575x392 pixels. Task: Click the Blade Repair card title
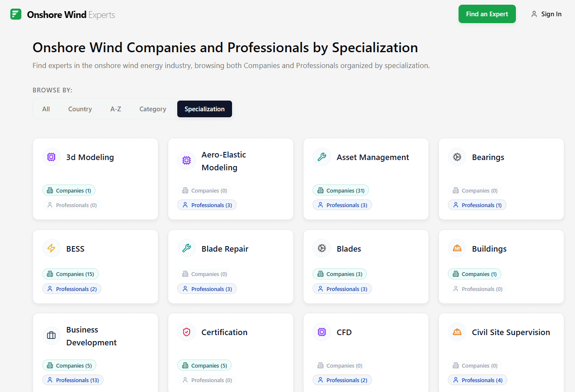coord(225,249)
